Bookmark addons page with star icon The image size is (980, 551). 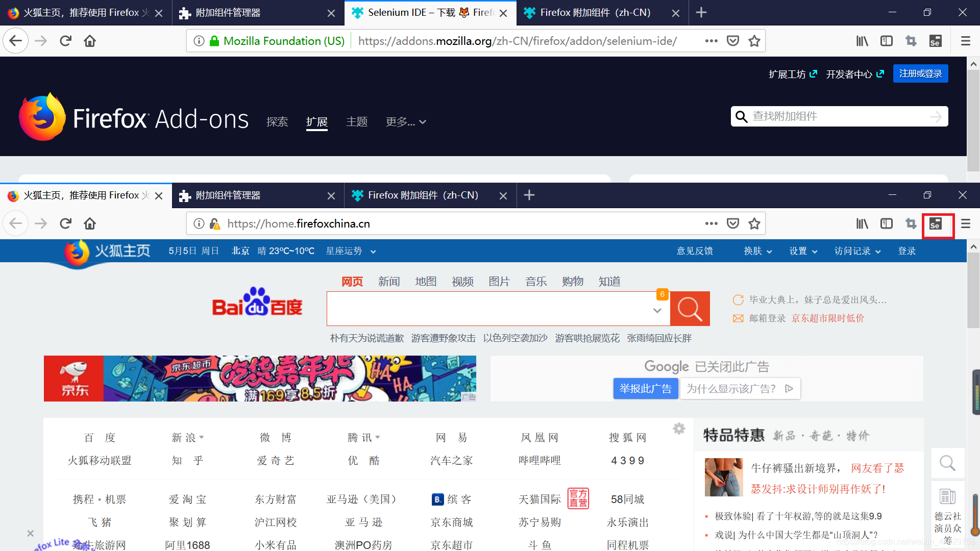click(754, 41)
